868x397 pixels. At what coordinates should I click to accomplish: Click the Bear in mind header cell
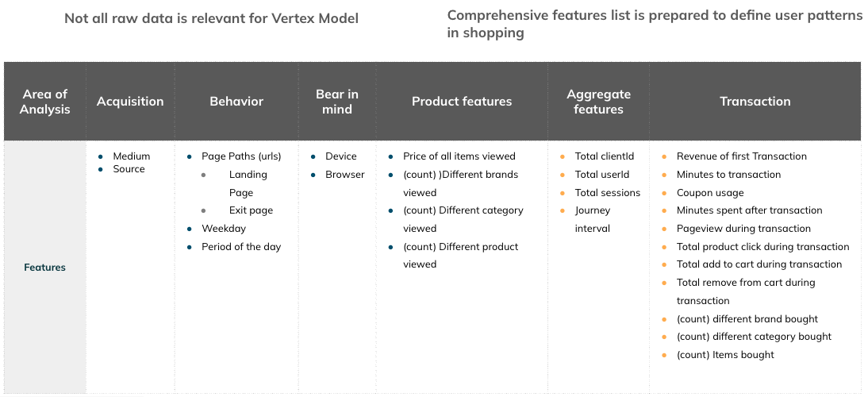click(337, 102)
